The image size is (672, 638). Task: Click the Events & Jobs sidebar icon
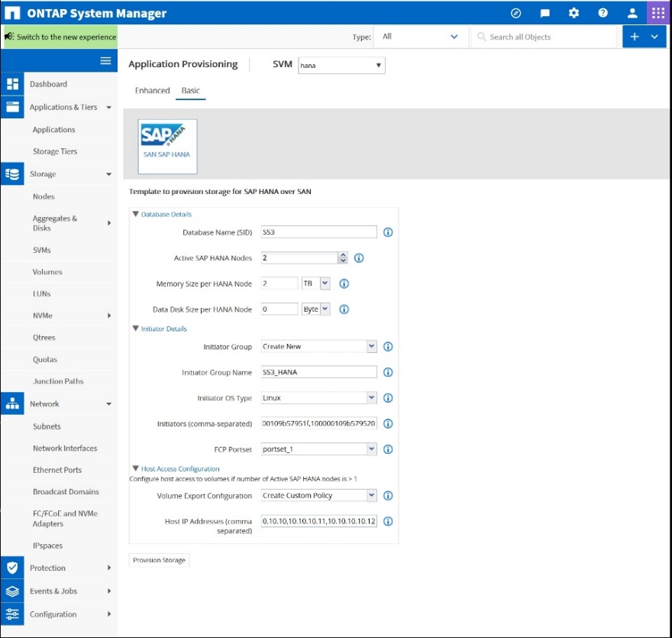pos(12,591)
